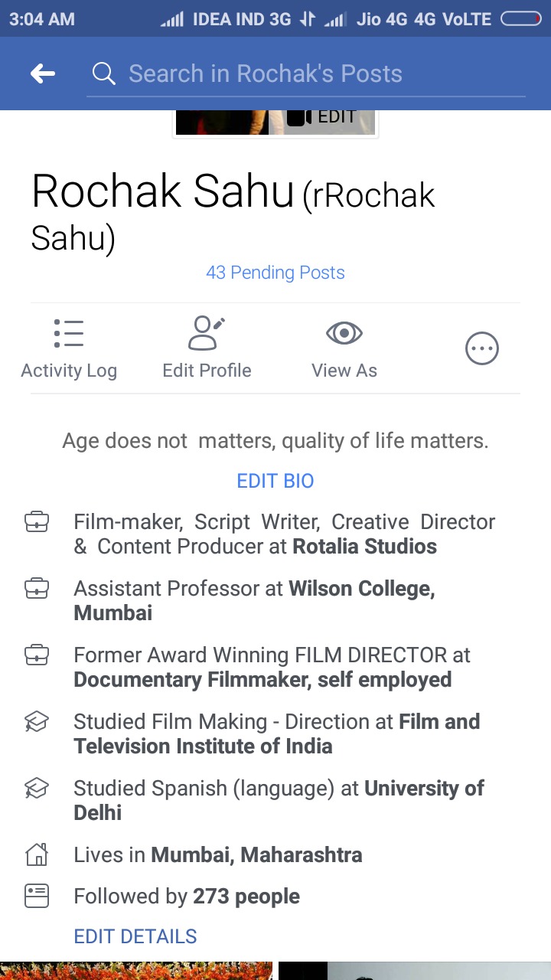Tap the back arrow icon
Image resolution: width=551 pixels, height=980 pixels.
43,73
